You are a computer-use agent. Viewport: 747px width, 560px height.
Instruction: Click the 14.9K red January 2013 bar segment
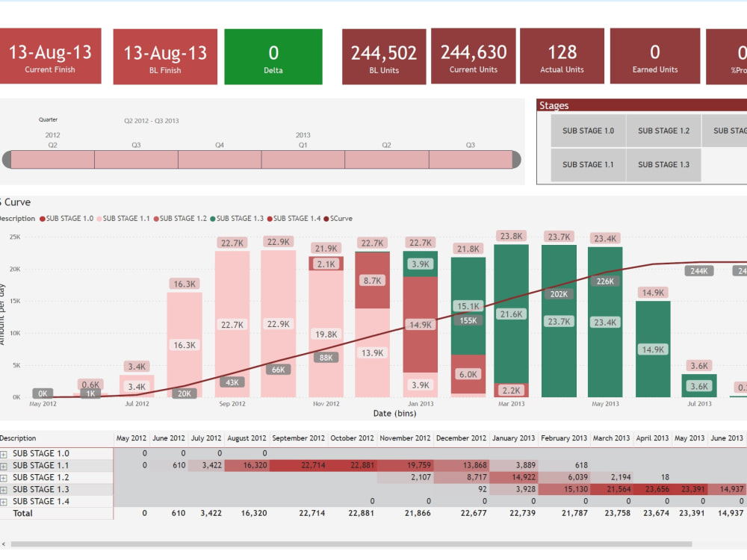[x=420, y=325]
